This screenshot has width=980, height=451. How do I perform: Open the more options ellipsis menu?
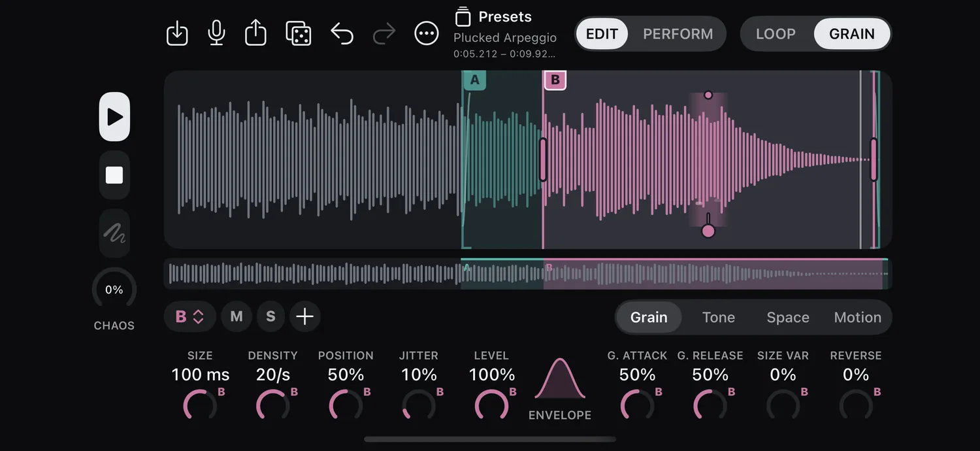(427, 33)
